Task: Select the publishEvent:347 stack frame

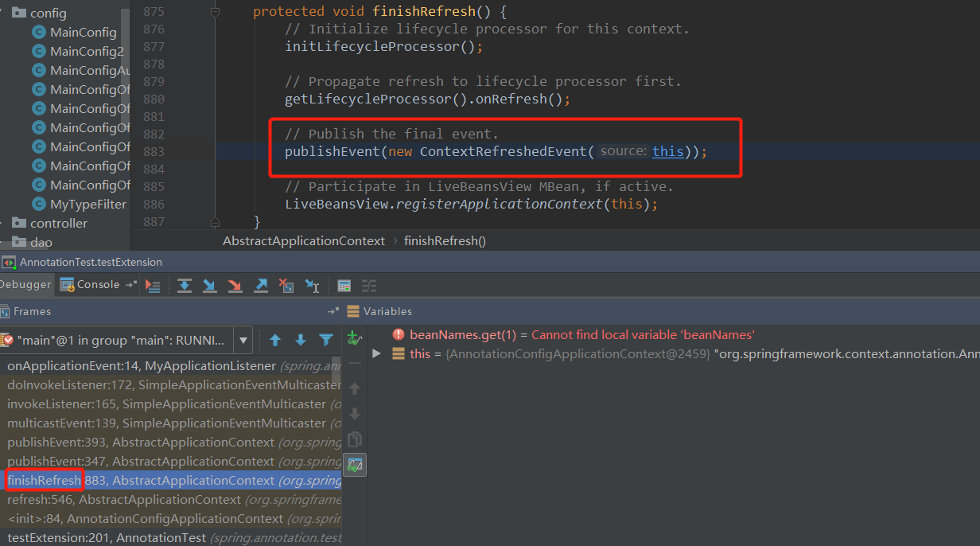Action: coord(171,462)
